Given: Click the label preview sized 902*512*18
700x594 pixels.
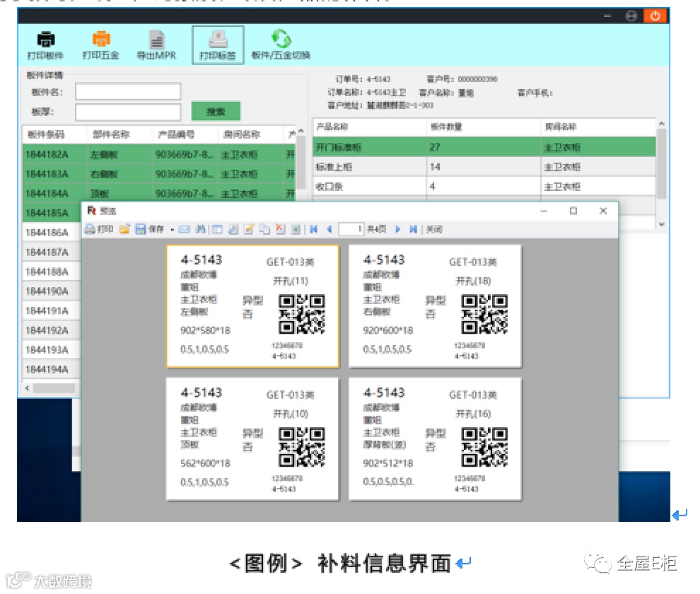Looking at the screenshot, I should click(x=436, y=439).
